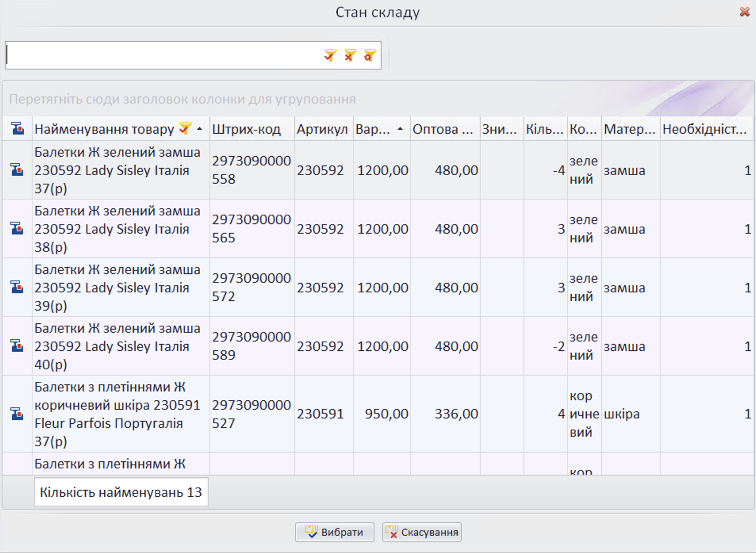The image size is (756, 553).
Task: Close the Стан складу dialog
Action: coord(744,12)
